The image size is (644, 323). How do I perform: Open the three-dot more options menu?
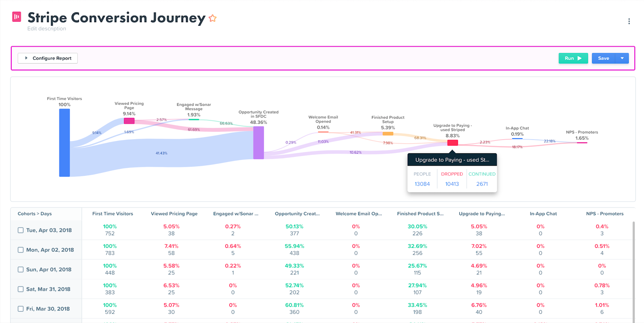[629, 21]
